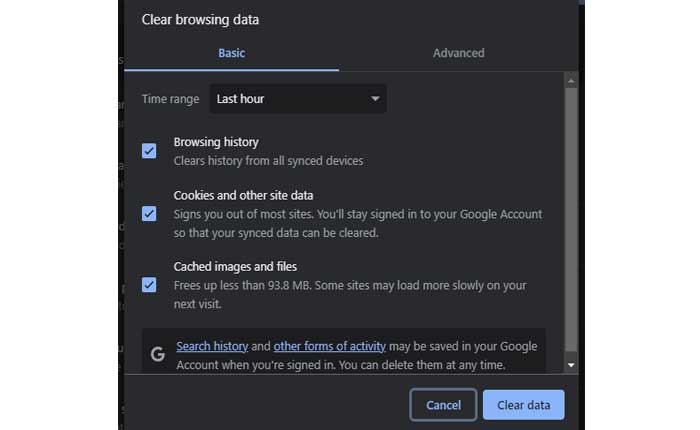Click the scrollbar down arrow

pos(571,365)
